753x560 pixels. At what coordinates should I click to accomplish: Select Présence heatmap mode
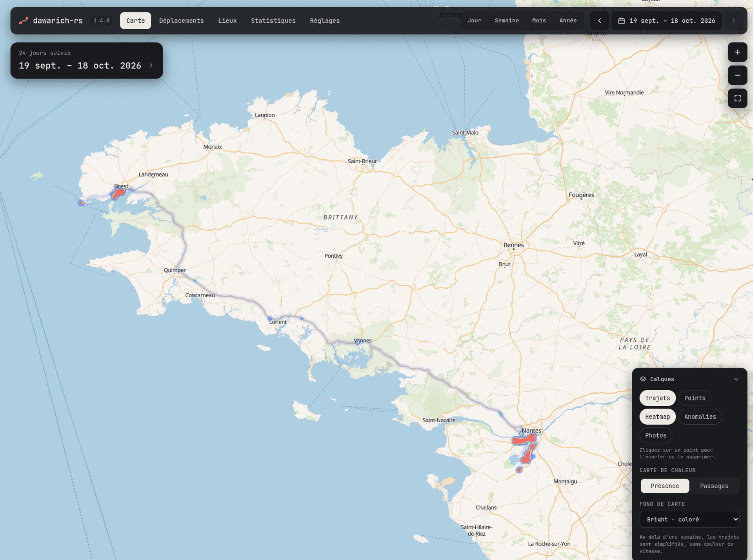tap(665, 486)
